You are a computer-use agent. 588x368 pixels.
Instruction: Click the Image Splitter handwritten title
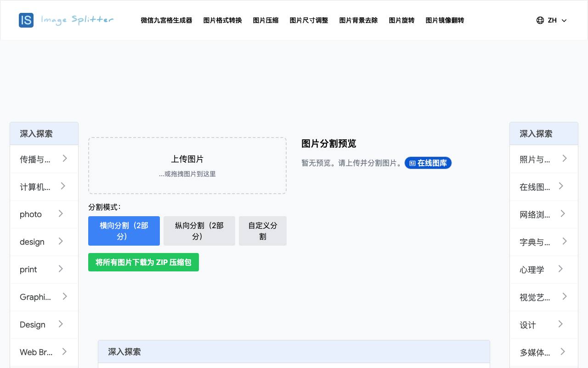[77, 20]
